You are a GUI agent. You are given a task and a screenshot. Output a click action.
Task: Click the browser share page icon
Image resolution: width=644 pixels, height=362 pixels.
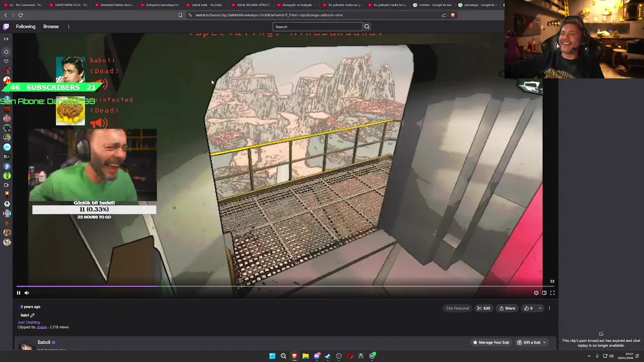(x=444, y=15)
